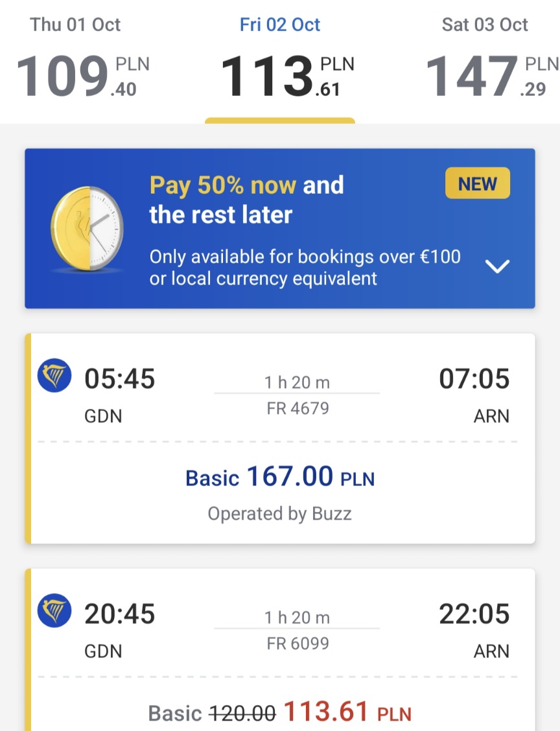
Task: Choose 109.40 PLN Thursday fare
Action: (x=83, y=76)
